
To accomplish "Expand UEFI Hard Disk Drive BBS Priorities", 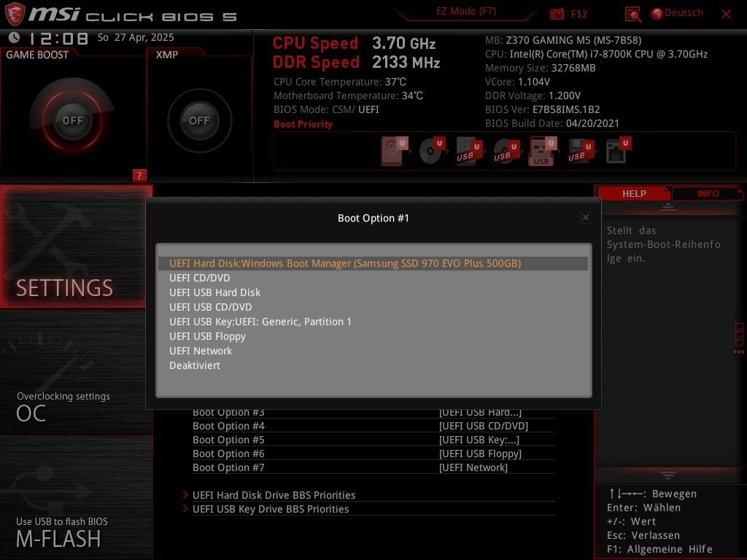I will (x=368, y=495).
